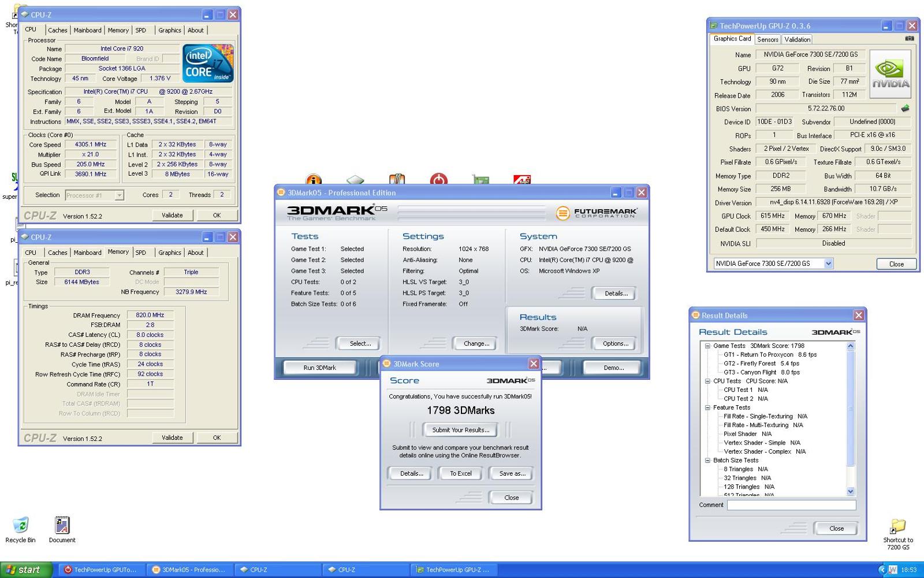Image resolution: width=924 pixels, height=578 pixels.
Task: Click the Change... button under Settings
Action: 476,343
